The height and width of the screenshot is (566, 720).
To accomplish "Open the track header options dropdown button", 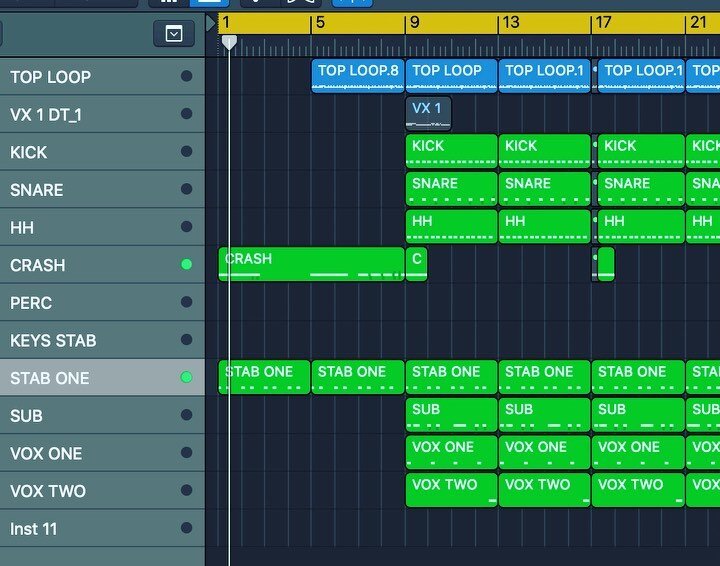I will coord(174,34).
